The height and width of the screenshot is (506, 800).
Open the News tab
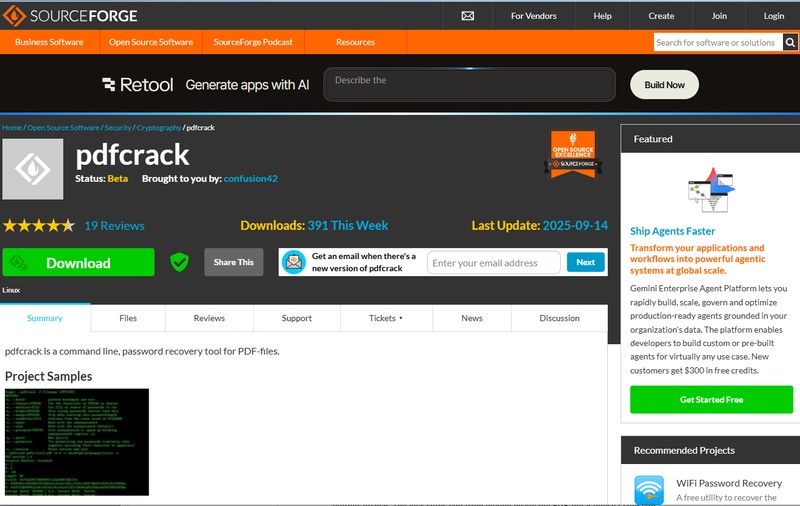coord(472,318)
